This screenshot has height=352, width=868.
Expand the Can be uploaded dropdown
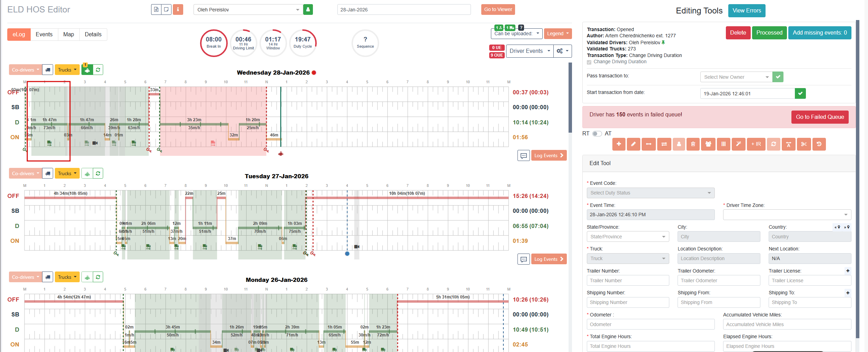tap(516, 34)
